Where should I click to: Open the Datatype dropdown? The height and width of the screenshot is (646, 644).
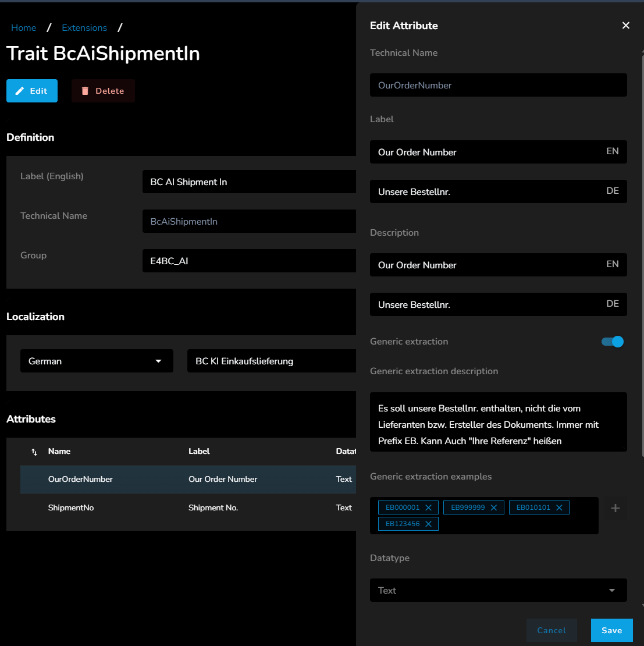point(498,590)
